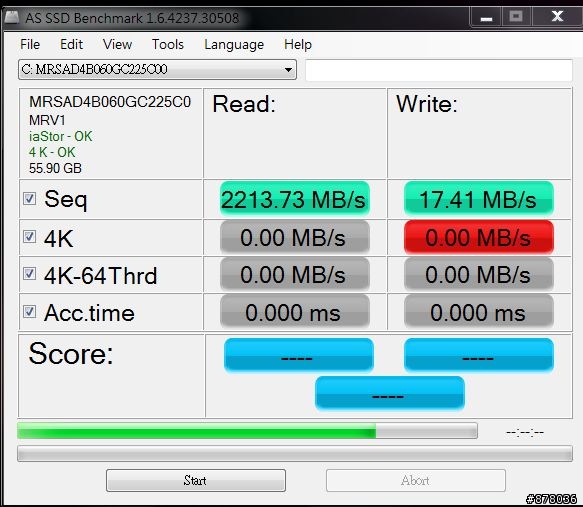This screenshot has width=583, height=507.
Task: Uncheck the 4K test checkbox
Action: tap(29, 236)
